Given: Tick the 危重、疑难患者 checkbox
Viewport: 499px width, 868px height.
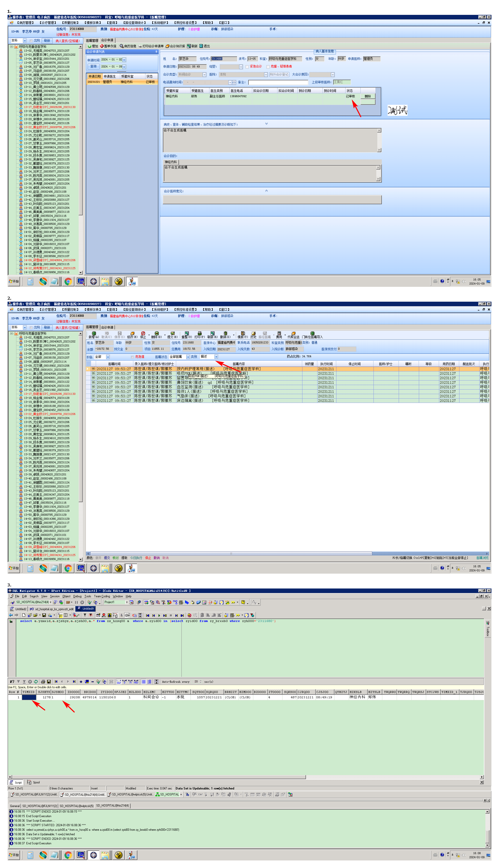Looking at the screenshot, I should pyautogui.click(x=268, y=67).
